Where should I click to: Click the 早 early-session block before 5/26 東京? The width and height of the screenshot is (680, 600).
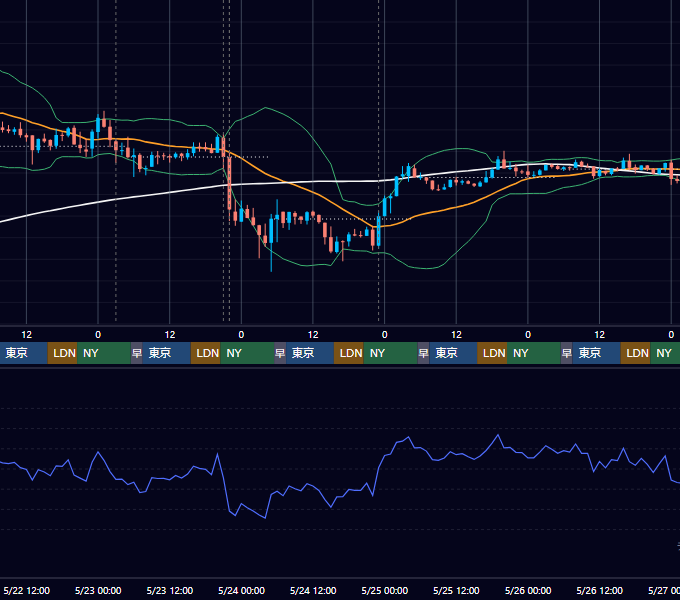(566, 353)
